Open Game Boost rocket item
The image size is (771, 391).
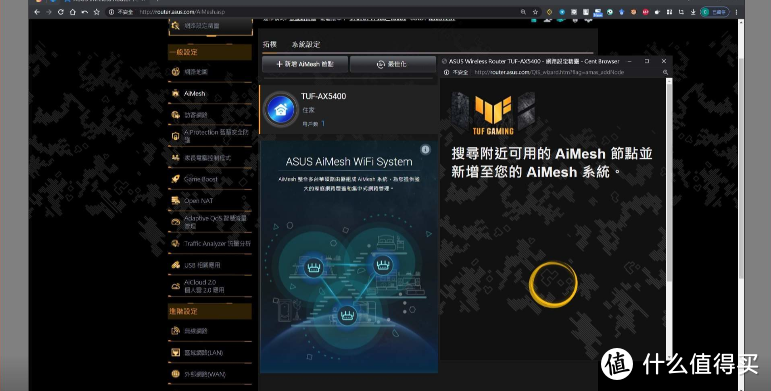[210, 180]
